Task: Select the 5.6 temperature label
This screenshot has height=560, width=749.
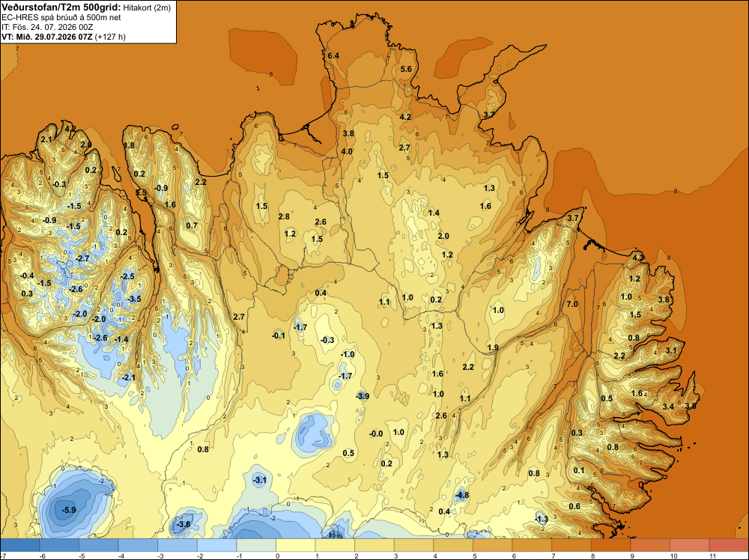Action: coord(406,69)
